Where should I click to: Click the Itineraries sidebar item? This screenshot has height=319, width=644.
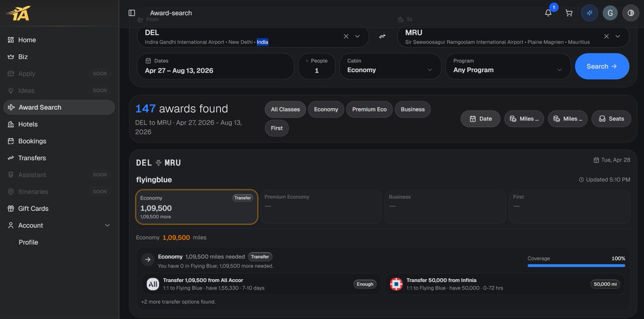(x=59, y=192)
